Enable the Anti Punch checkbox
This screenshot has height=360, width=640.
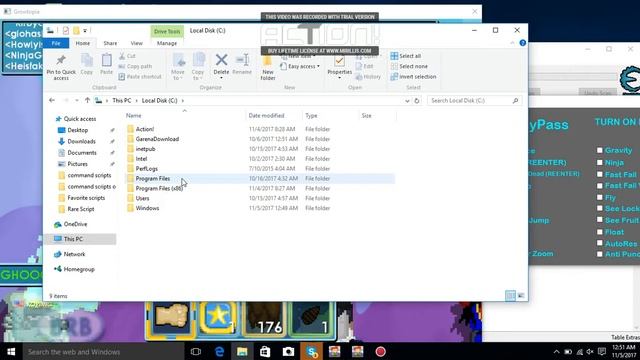[x=600, y=254]
